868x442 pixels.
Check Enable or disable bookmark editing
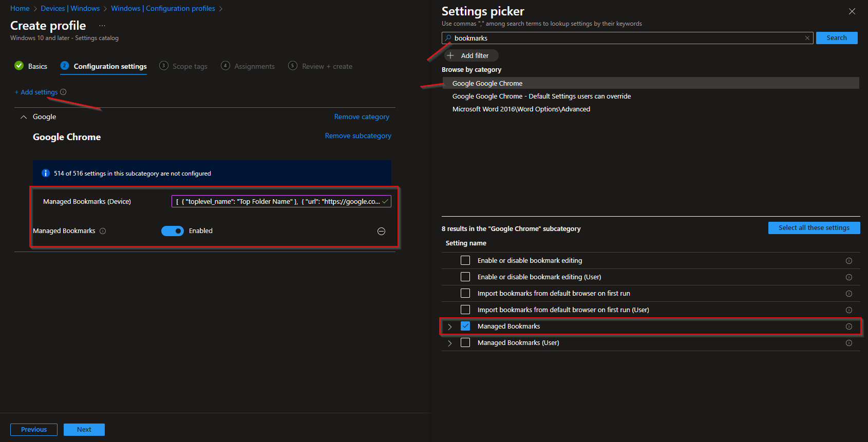(x=465, y=260)
